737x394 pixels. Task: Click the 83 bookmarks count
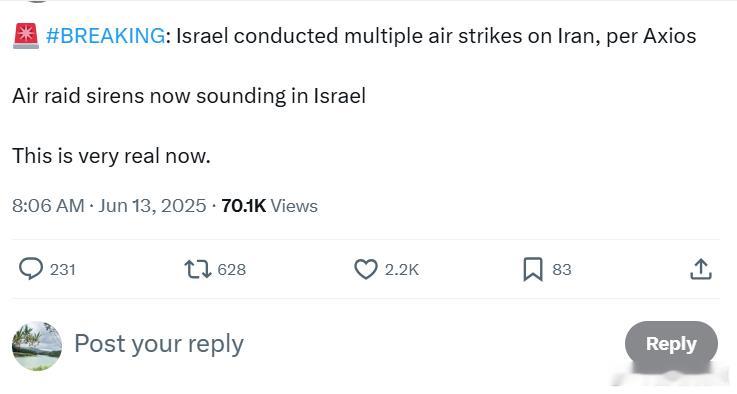(x=562, y=270)
